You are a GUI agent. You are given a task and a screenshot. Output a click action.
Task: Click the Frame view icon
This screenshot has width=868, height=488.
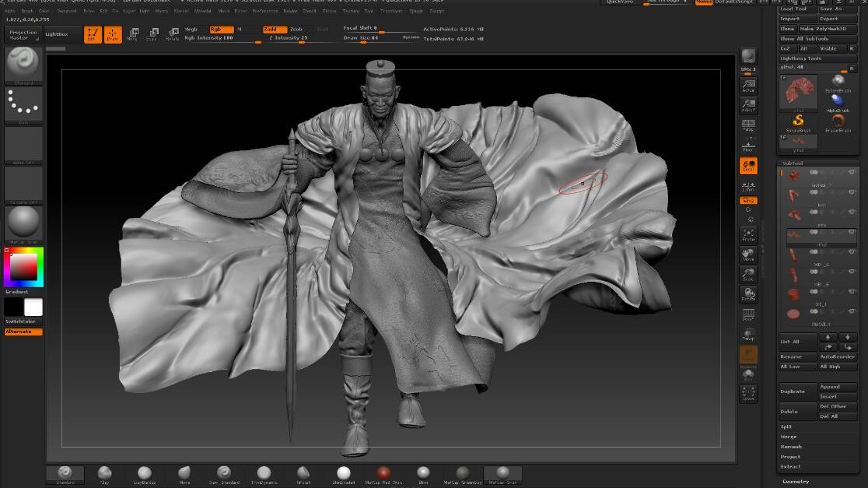tap(748, 234)
